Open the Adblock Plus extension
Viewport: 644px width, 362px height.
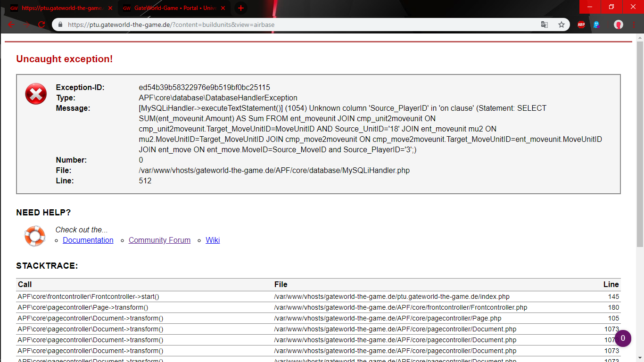click(581, 25)
